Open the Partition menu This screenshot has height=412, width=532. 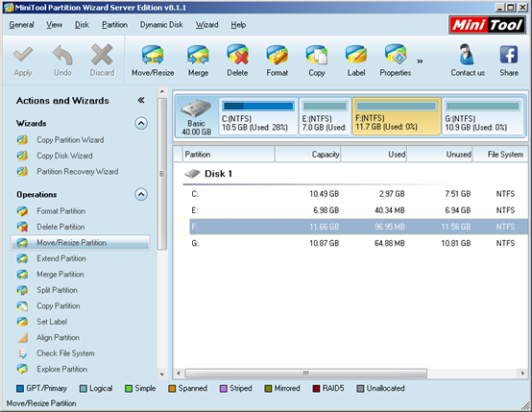114,25
